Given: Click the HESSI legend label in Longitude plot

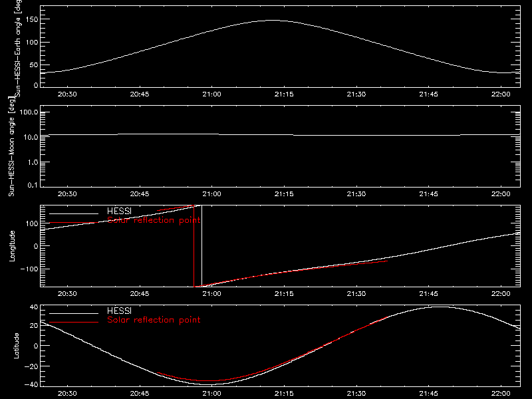Looking at the screenshot, I should pyautogui.click(x=119, y=211).
